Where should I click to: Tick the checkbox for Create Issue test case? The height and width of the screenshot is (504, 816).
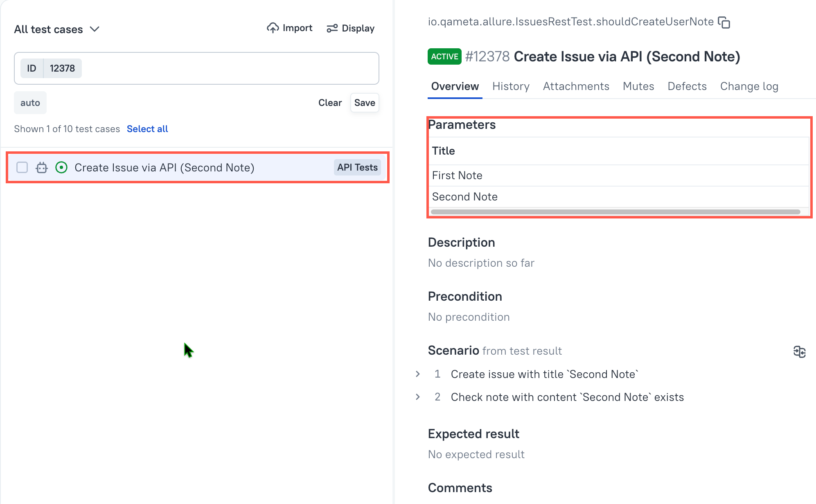[x=22, y=167]
